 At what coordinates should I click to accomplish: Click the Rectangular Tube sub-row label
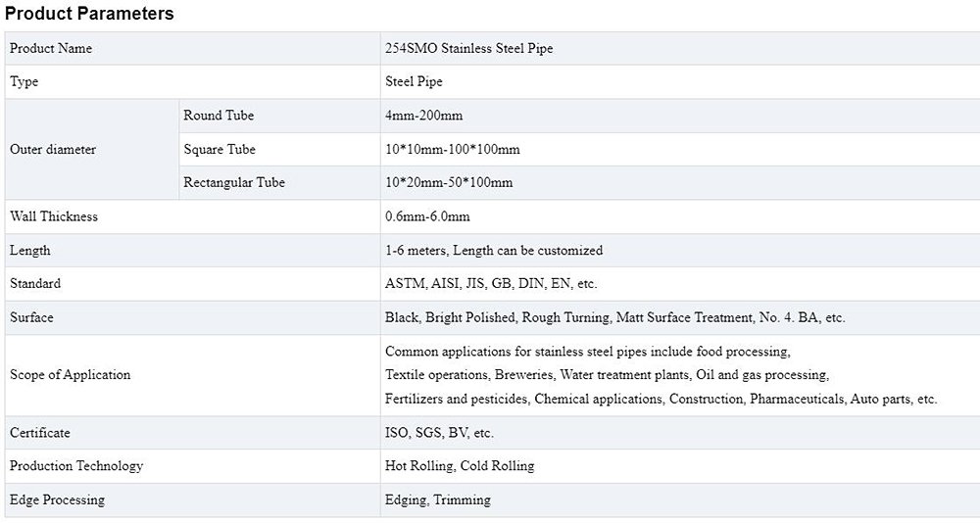click(x=234, y=183)
